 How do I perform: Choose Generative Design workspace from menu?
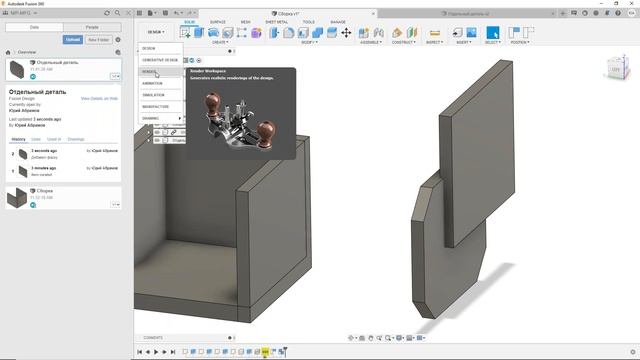tap(161, 60)
